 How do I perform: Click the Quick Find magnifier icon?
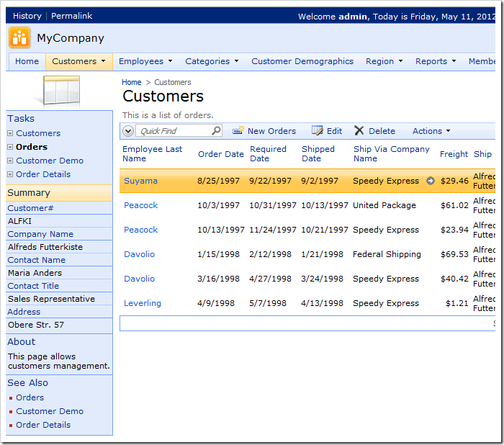tap(216, 131)
